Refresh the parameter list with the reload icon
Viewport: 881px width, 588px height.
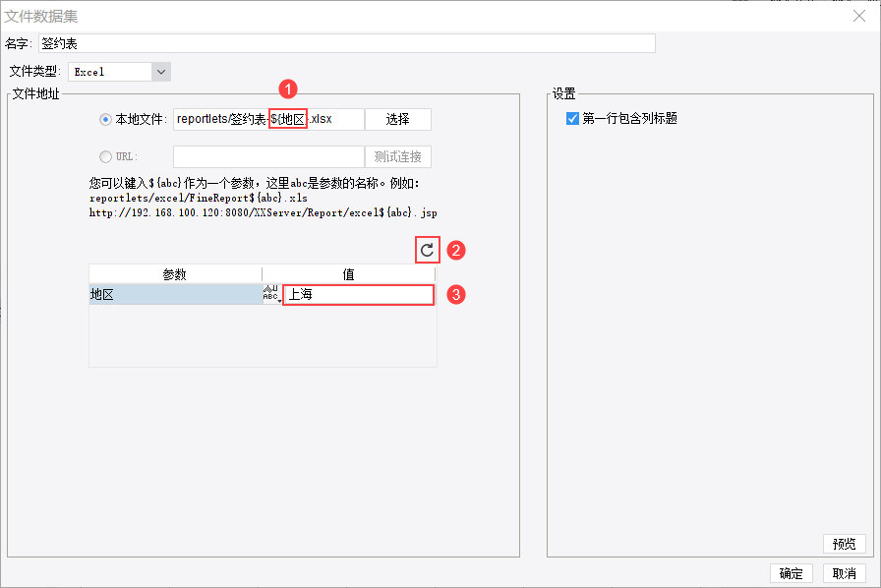[427, 250]
